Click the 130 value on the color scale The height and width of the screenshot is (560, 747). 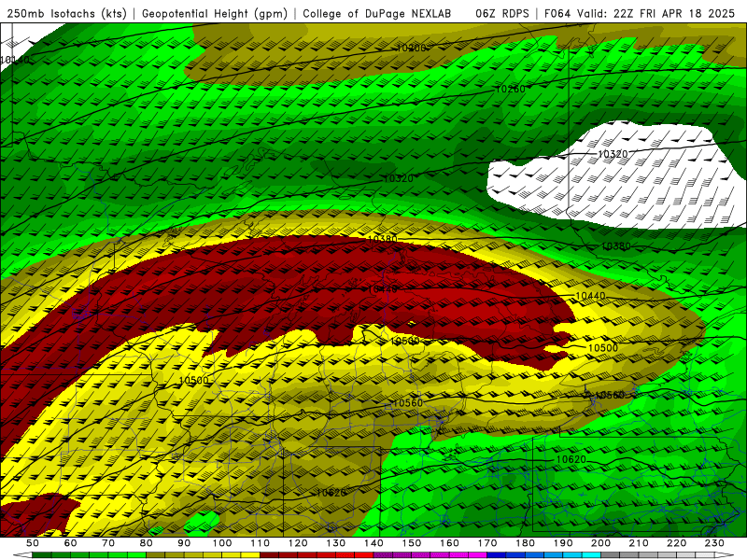[336, 543]
